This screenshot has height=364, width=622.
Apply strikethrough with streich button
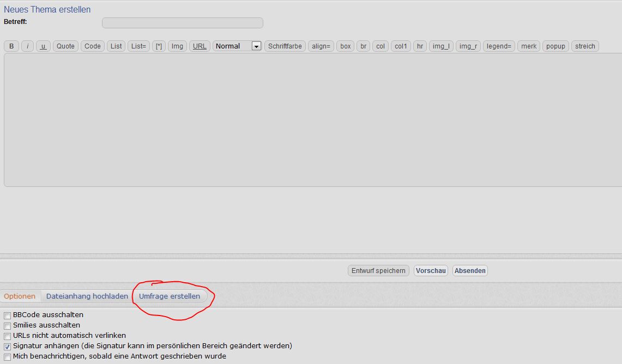[x=585, y=46]
